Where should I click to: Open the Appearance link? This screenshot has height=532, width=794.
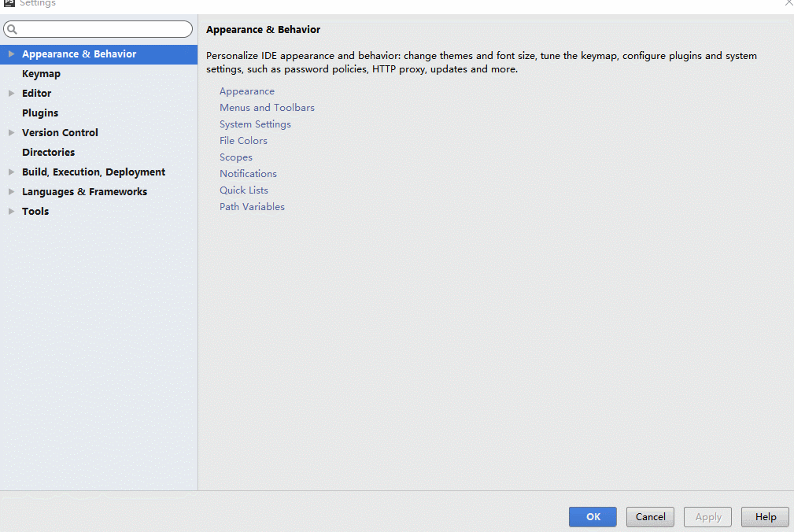[x=246, y=91]
